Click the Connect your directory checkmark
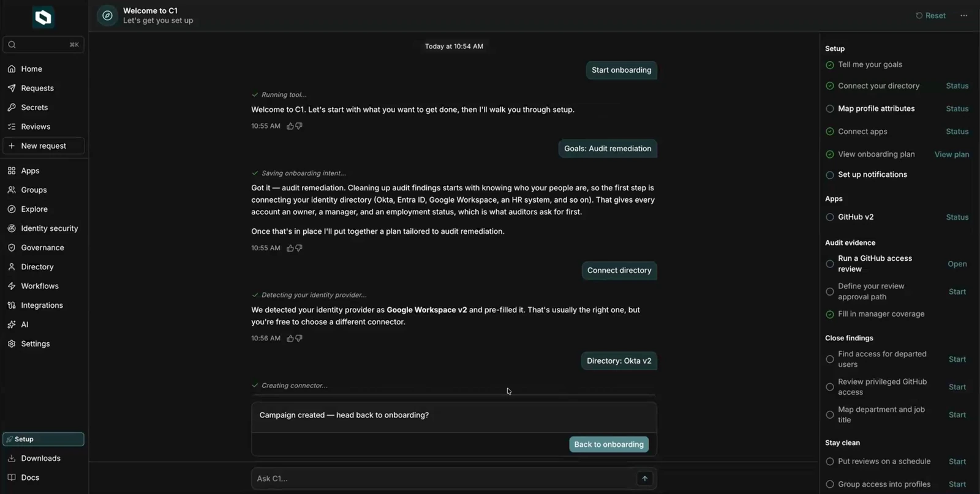Viewport: 980px width, 494px height. pos(830,86)
